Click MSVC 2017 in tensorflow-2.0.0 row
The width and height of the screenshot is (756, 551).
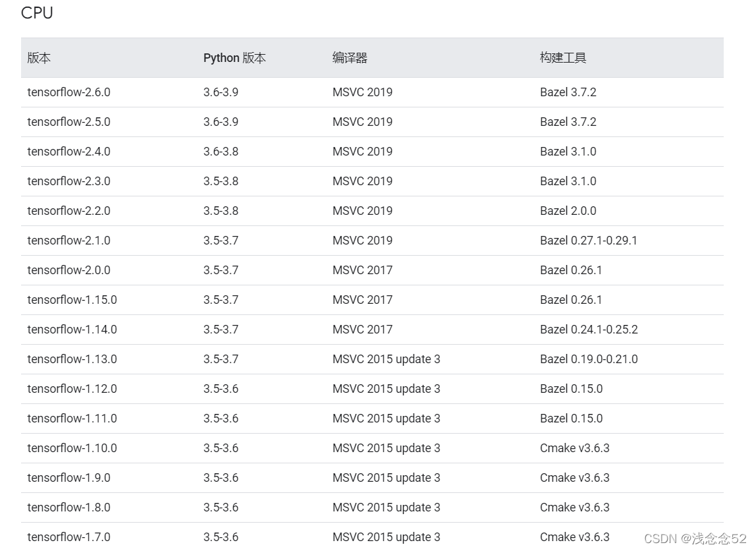coord(363,270)
